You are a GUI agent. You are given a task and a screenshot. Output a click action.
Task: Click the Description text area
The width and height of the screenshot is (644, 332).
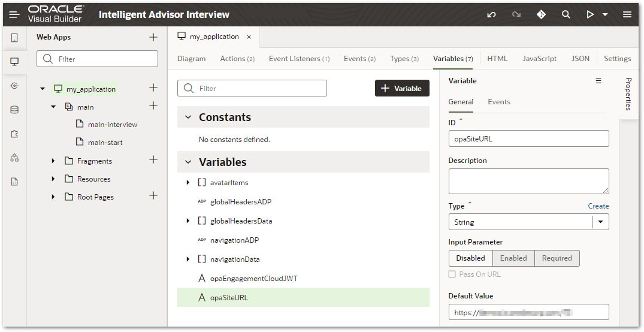pos(528,181)
